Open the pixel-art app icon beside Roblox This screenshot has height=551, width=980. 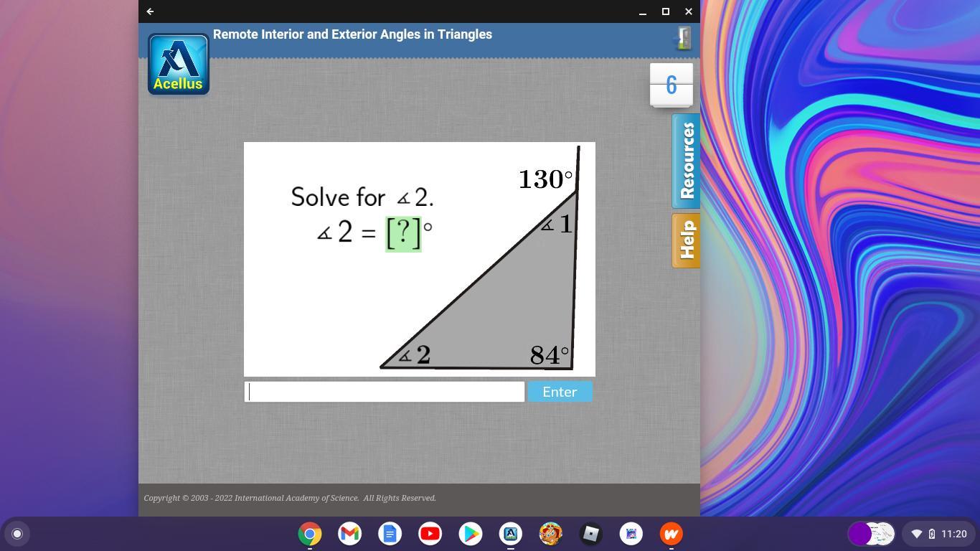pyautogui.click(x=631, y=534)
